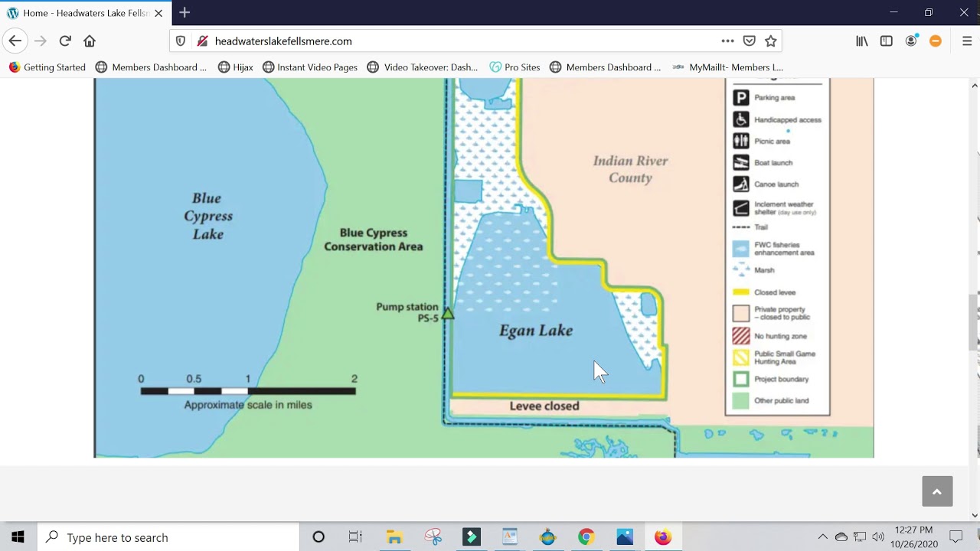Viewport: 980px width, 551px height.
Task: Click the Pump station PS-5 label
Action: [407, 312]
